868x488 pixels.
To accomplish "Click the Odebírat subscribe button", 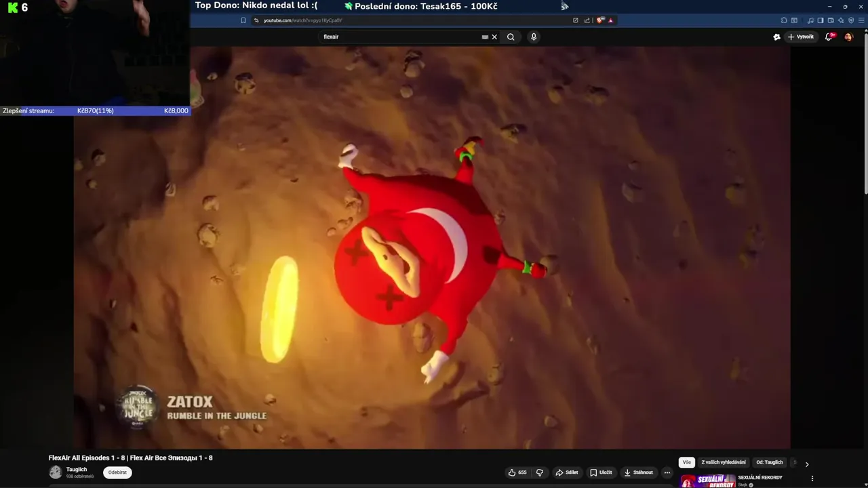I will pyautogui.click(x=117, y=472).
